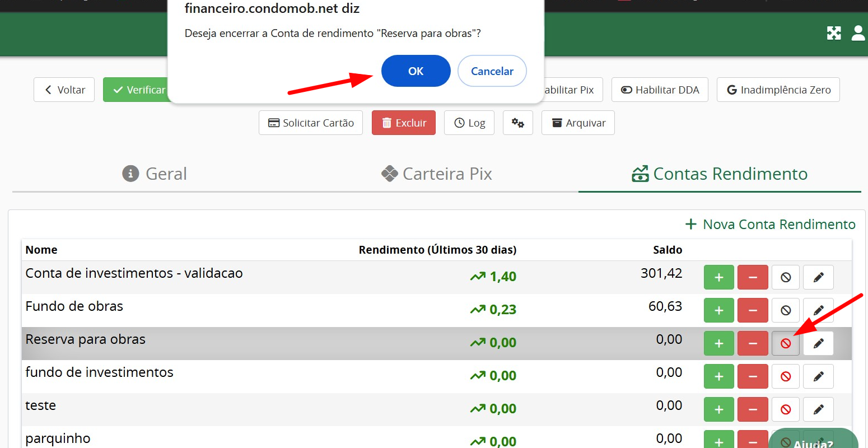The width and height of the screenshot is (868, 448).
Task: Add funds to Conta de investimentos - validacao
Action: pos(718,277)
